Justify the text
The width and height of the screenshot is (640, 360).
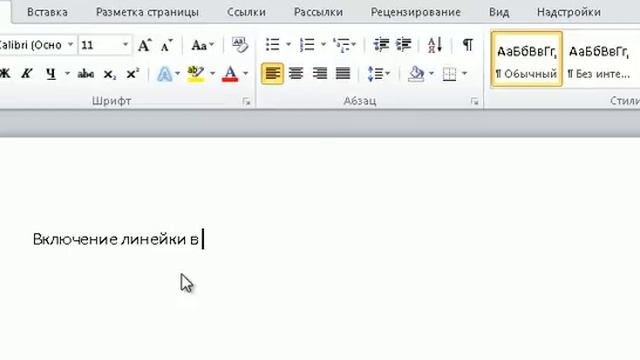tap(343, 73)
